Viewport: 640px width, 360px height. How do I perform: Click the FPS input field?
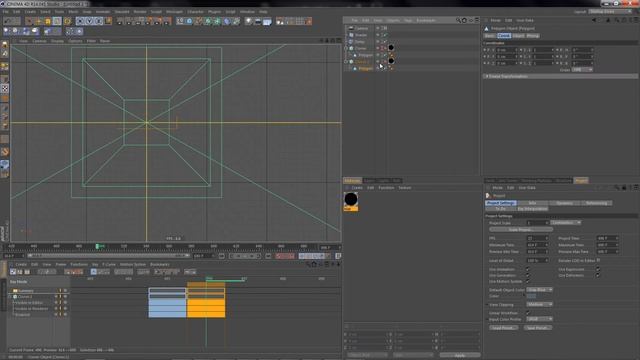pos(537,238)
